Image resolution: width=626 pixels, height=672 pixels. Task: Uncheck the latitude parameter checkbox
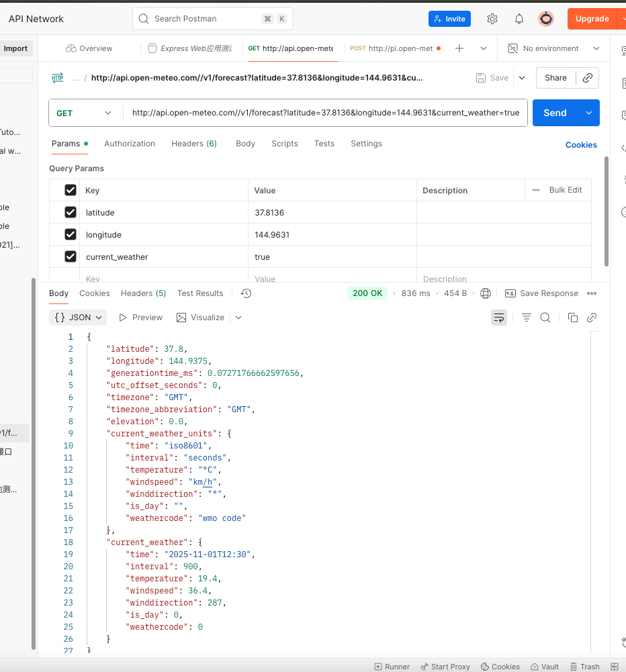coord(71,213)
